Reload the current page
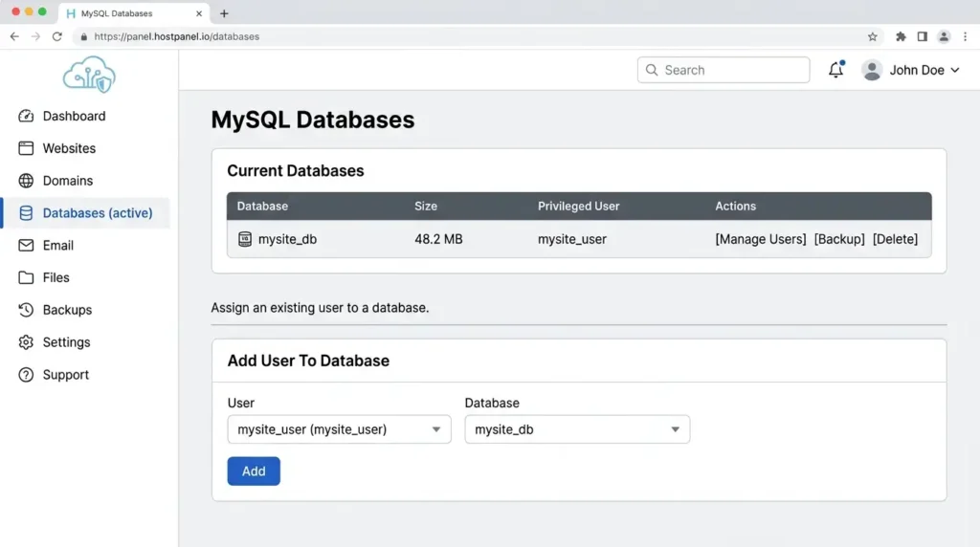 56,36
